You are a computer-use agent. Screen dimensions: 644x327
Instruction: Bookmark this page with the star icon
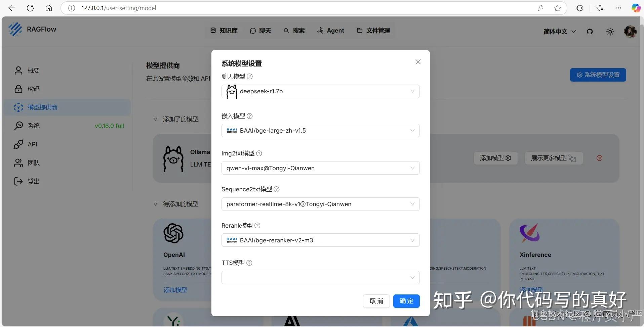pyautogui.click(x=557, y=8)
